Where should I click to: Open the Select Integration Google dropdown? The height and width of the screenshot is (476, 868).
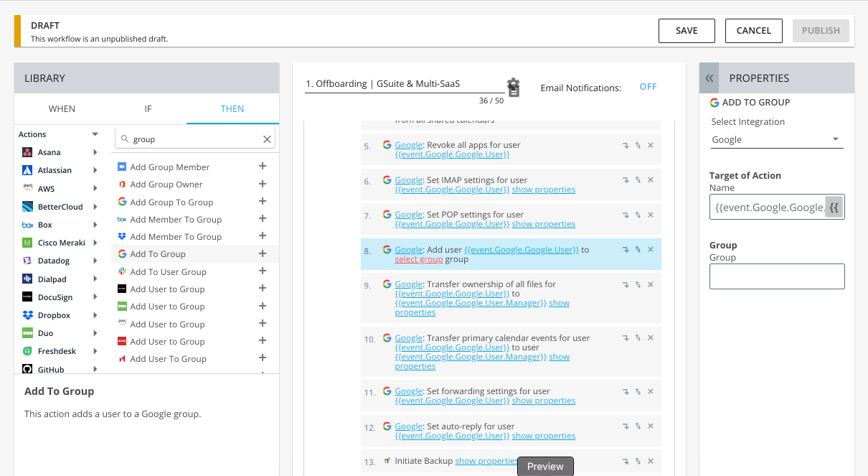click(x=776, y=139)
